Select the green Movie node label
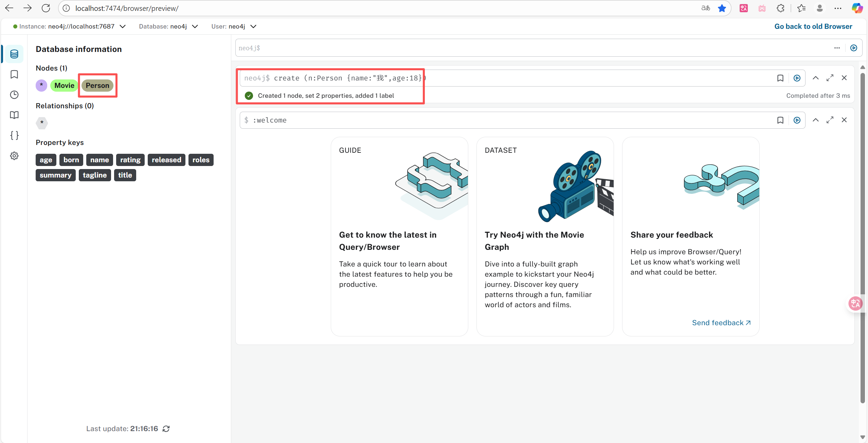Screen dimensions: 868x443 click(64, 86)
